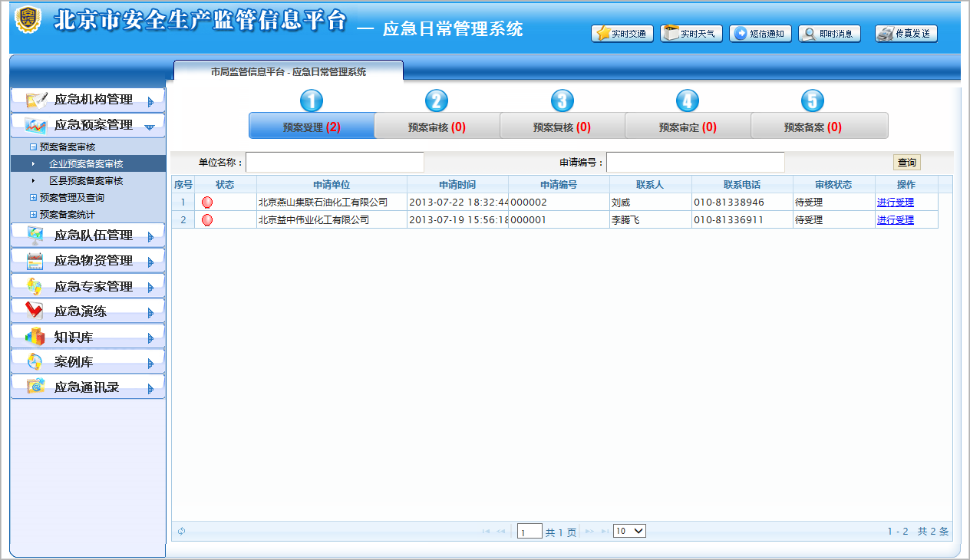Expand the 预案管理及查询 tree node
Image resolution: width=970 pixels, height=560 pixels.
[x=33, y=198]
